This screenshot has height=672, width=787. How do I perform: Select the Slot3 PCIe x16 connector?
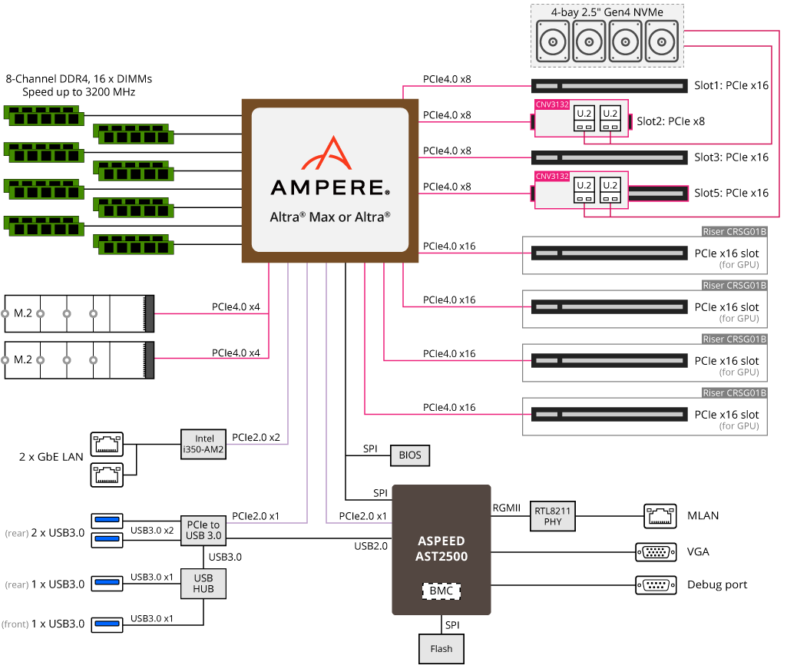pyautogui.click(x=610, y=157)
